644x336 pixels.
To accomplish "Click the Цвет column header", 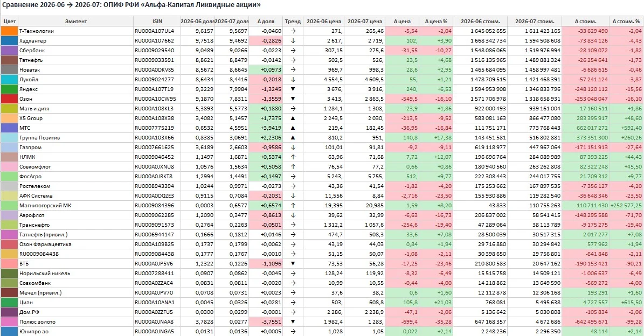I will [10, 22].
